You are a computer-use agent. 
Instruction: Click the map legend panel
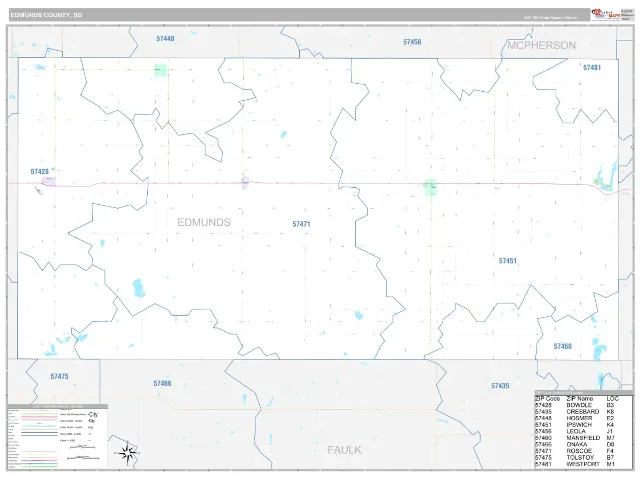(58, 436)
